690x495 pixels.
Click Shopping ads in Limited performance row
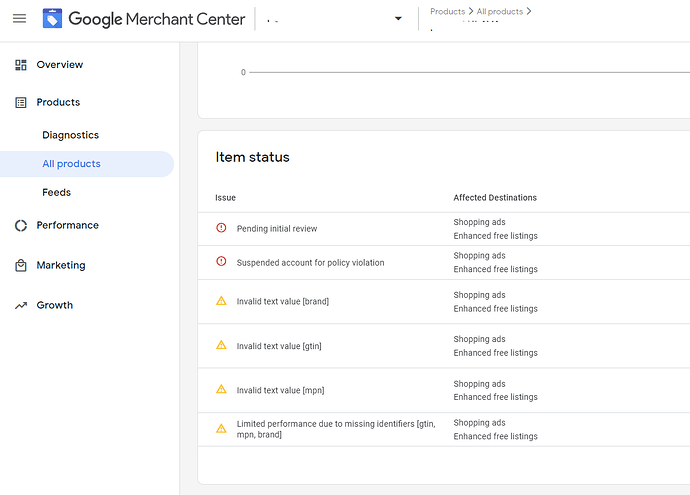[479, 423]
